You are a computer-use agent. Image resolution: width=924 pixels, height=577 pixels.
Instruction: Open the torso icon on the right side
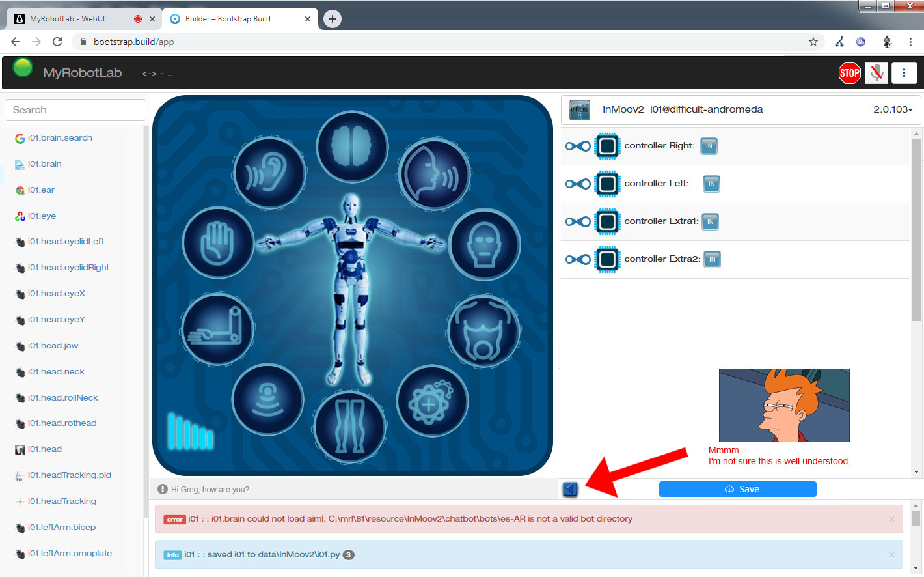coord(483,330)
